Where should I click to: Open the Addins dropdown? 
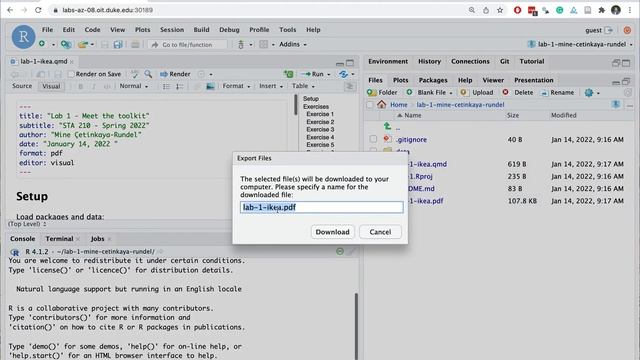click(293, 44)
